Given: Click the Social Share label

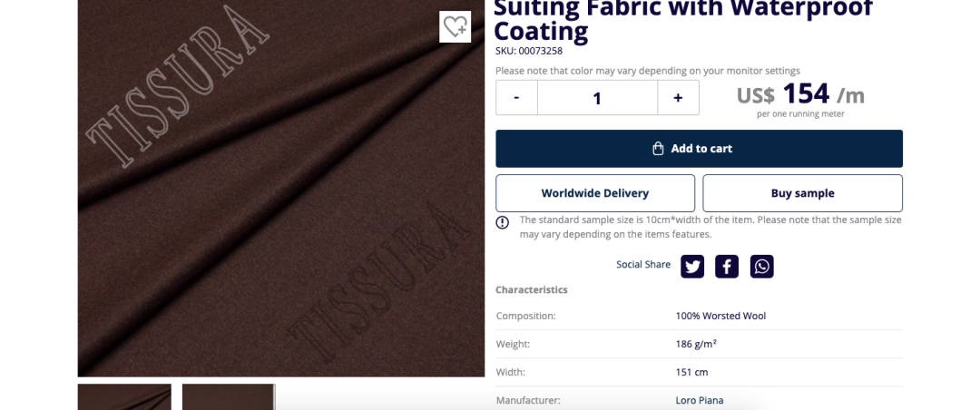Looking at the screenshot, I should pyautogui.click(x=643, y=264).
